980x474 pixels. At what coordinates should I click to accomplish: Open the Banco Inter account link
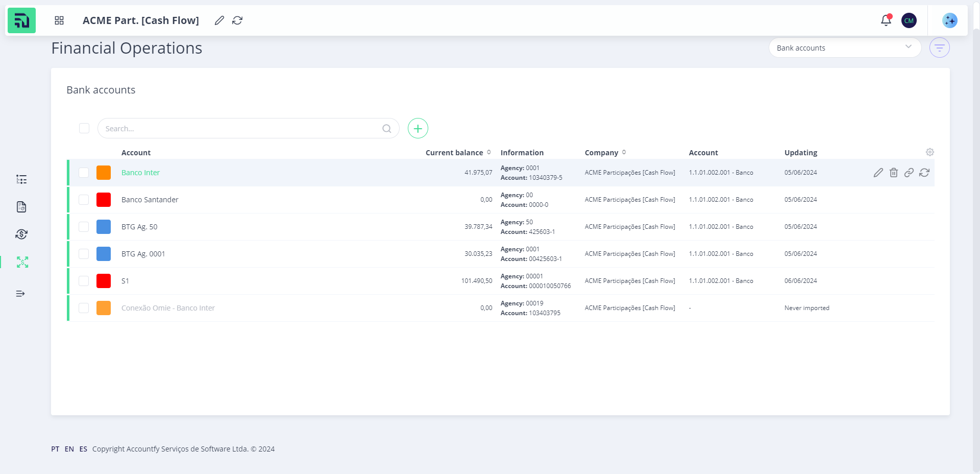(x=140, y=173)
